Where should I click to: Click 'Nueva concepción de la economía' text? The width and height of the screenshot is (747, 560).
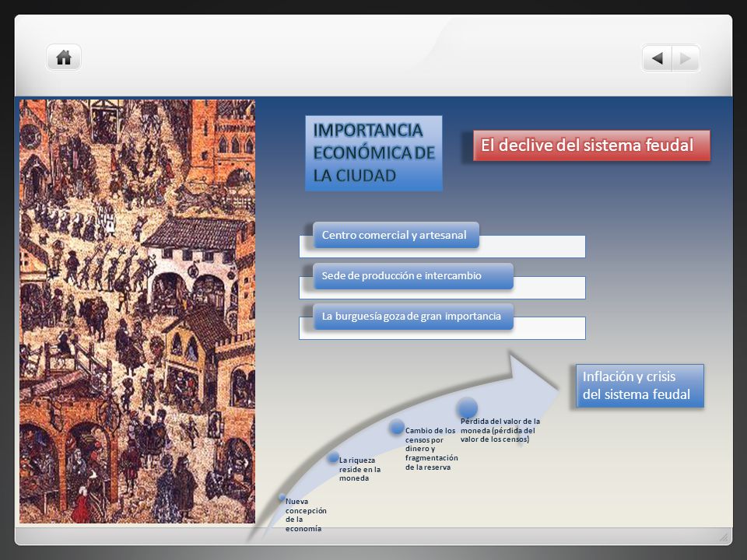tap(306, 515)
